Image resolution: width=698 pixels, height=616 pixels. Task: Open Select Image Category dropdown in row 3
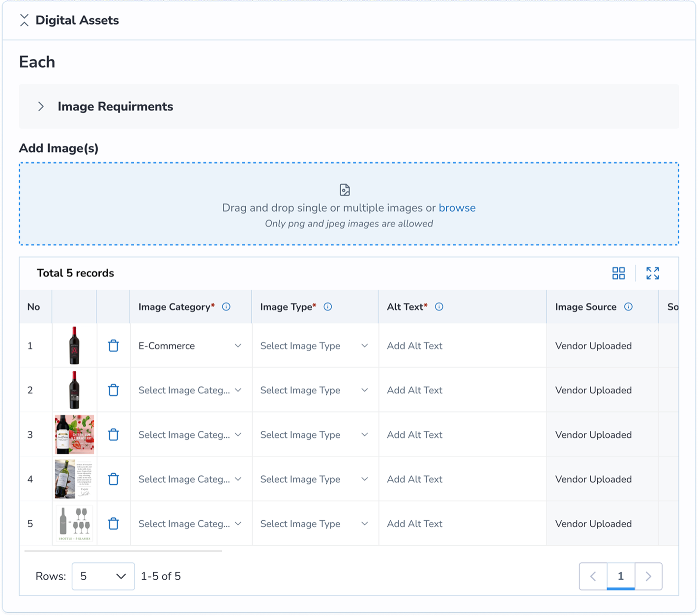191,435
